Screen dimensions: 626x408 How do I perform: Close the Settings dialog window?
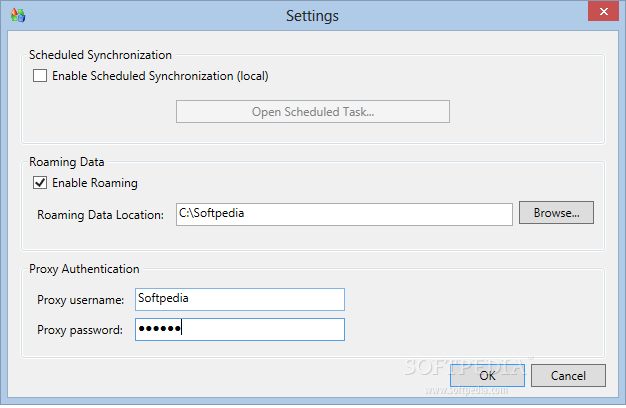click(x=603, y=11)
